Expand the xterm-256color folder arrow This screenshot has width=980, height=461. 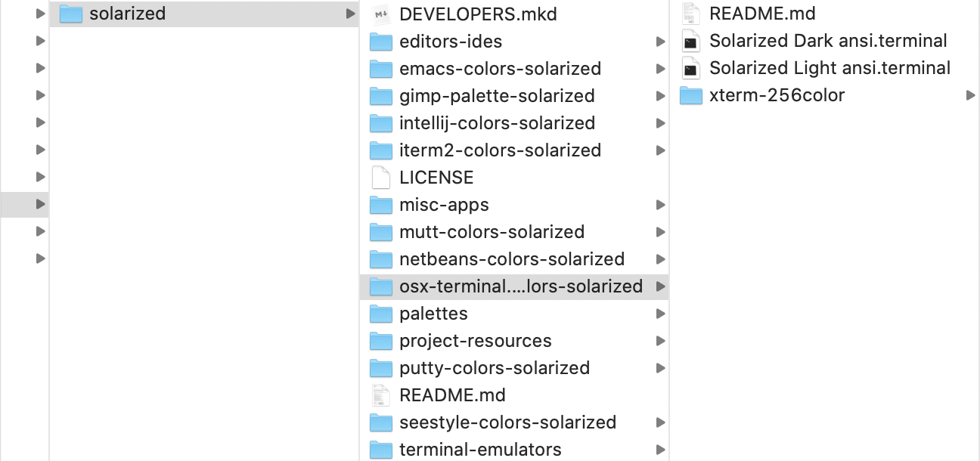point(970,96)
